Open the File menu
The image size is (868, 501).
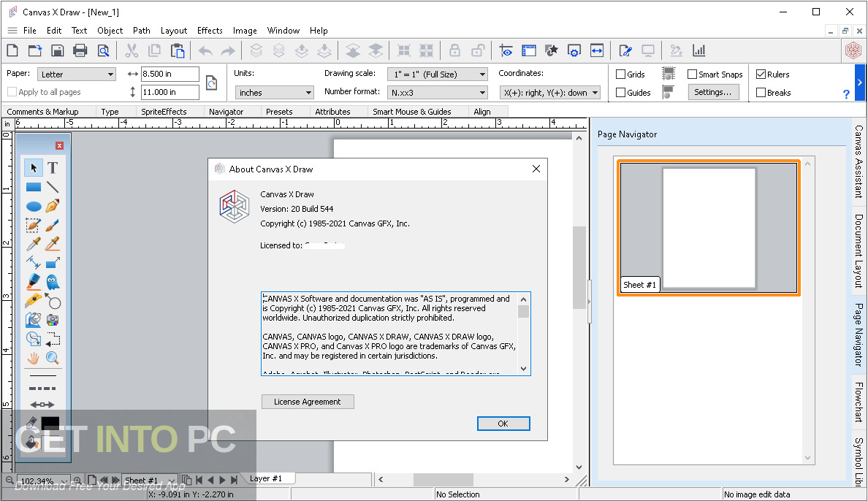pos(29,31)
